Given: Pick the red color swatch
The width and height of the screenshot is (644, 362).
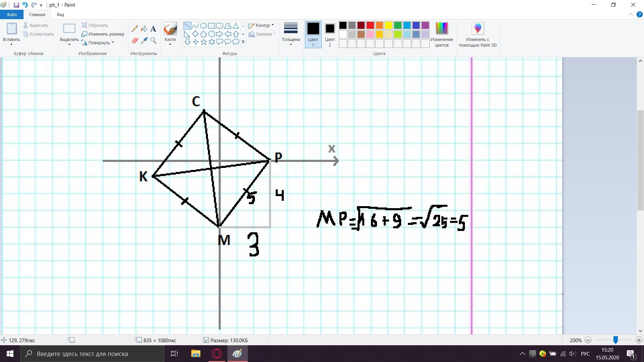Looking at the screenshot, I should 370,25.
